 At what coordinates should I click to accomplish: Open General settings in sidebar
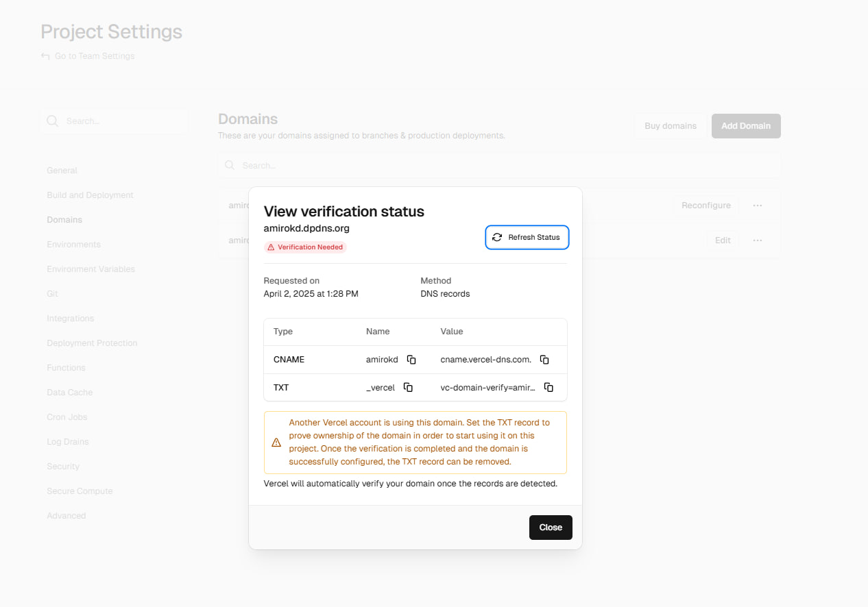click(x=62, y=171)
